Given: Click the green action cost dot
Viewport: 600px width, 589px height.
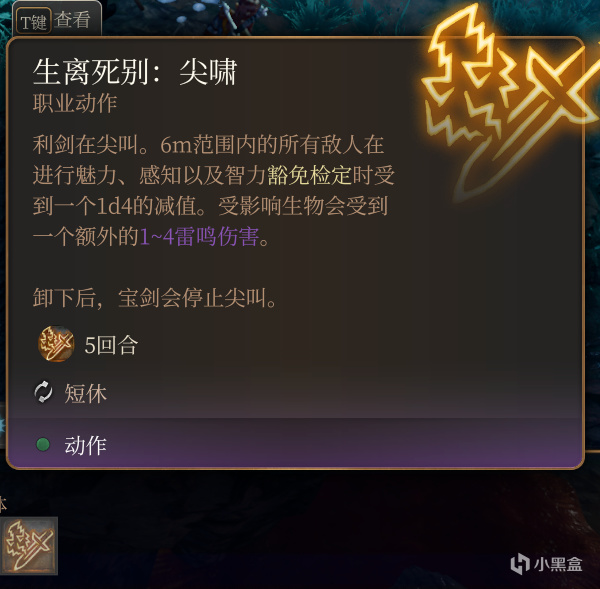Looking at the screenshot, I should [43, 444].
